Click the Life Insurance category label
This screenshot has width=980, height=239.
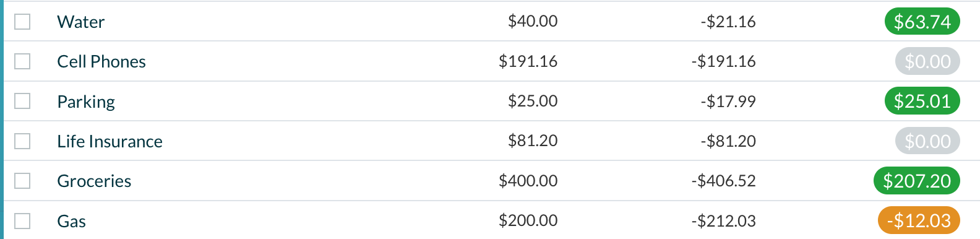pyautogui.click(x=110, y=141)
